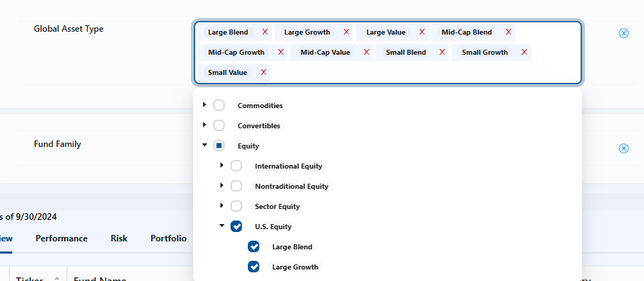Expand the Convertibles tree node
The width and height of the screenshot is (644, 281).
coord(204,125)
